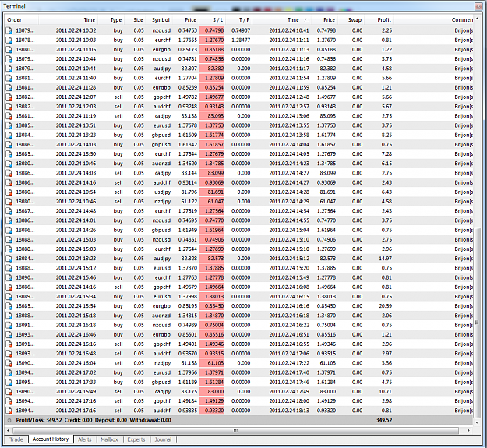Screen dimensions: 487x448
Task: Click the order icon of eurchf trade opened 10:03
Action: 9,41
